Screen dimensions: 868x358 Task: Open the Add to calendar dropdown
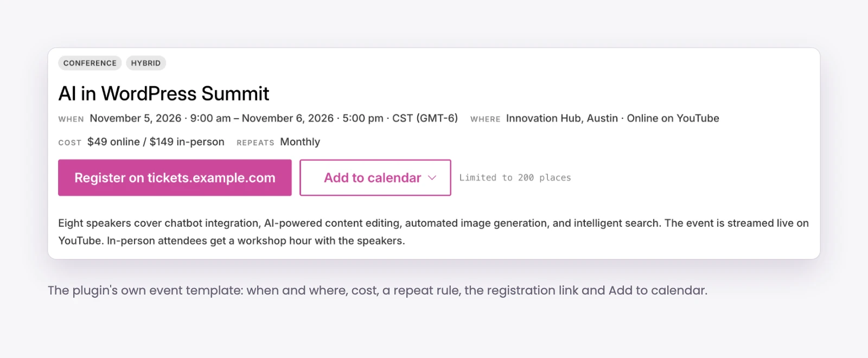click(375, 177)
